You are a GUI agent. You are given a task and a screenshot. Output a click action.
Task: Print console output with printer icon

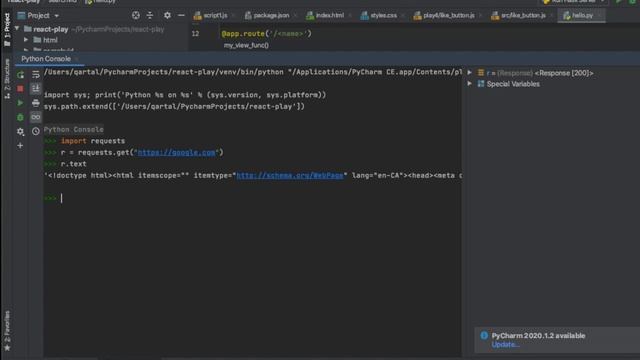coord(36,103)
